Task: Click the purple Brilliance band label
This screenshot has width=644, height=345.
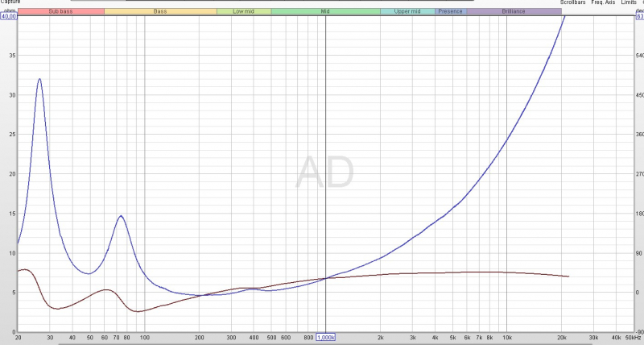Action: (x=514, y=11)
